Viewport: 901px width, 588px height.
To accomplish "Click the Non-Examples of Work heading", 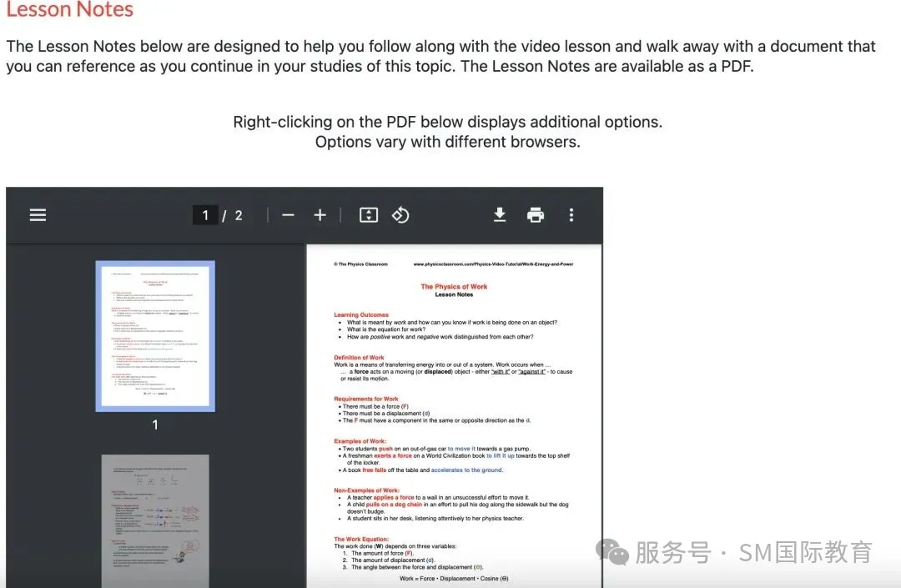I will click(366, 490).
